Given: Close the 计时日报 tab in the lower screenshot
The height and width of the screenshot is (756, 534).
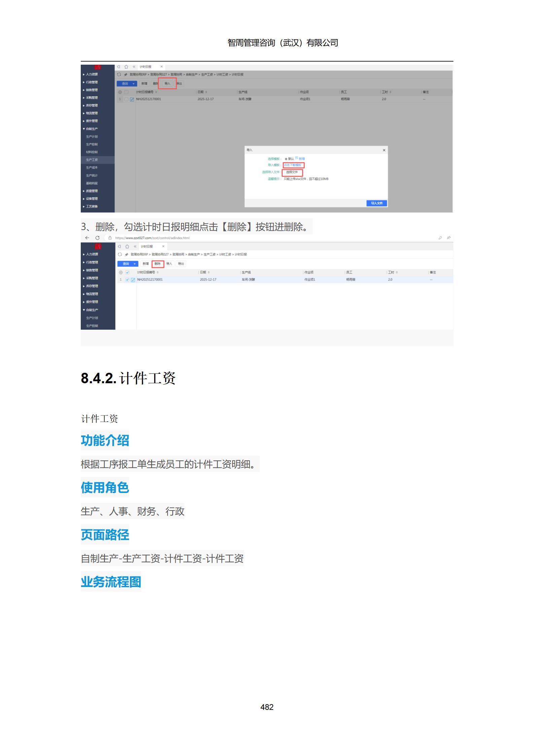Looking at the screenshot, I should [163, 246].
